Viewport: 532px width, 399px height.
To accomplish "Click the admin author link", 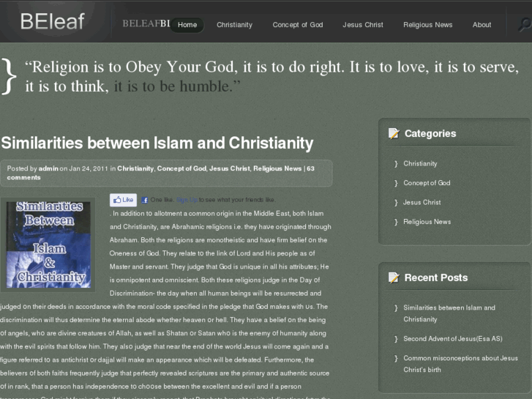I will [48, 168].
